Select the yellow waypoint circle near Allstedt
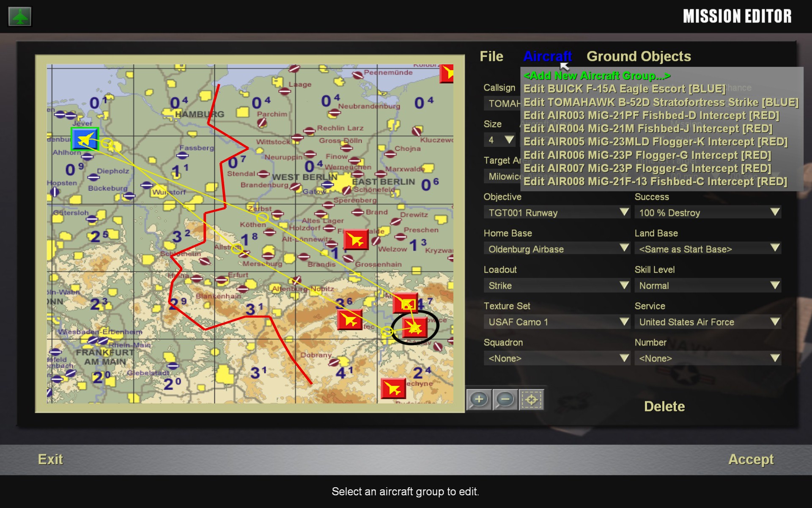 point(236,249)
